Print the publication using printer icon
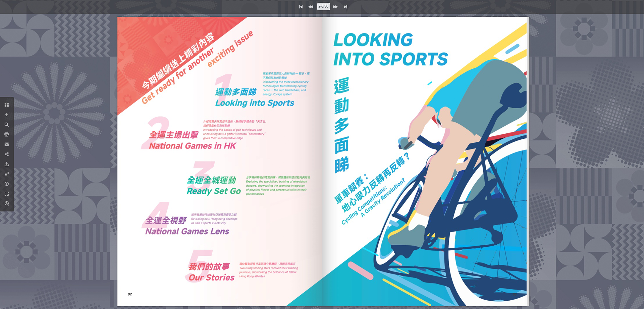This screenshot has height=309, width=644. (6, 134)
